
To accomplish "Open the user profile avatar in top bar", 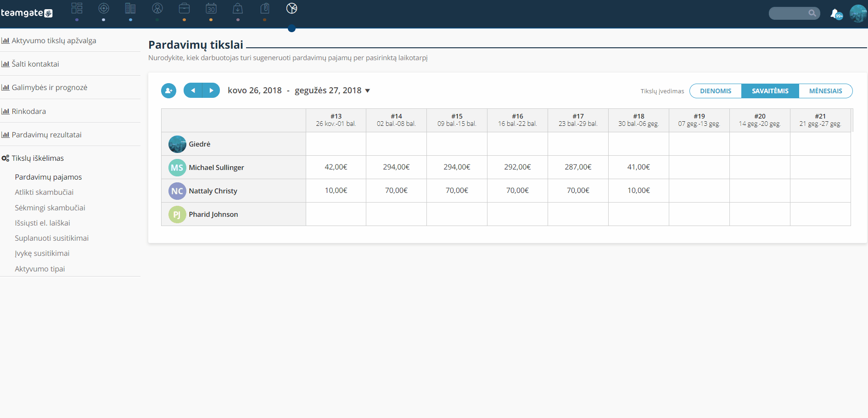I will click(858, 13).
